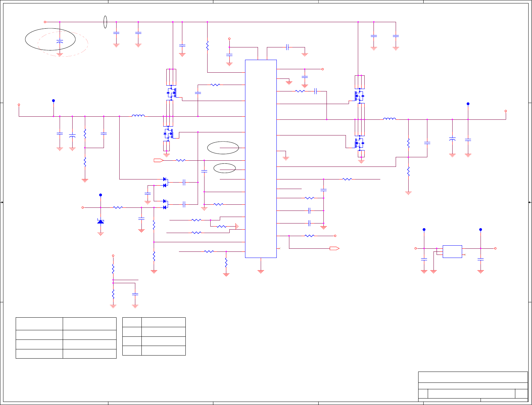Image resolution: width=532 pixels, height=405 pixels.
Task: Select the narrow vertical ellipse on top rail
Action: point(105,22)
